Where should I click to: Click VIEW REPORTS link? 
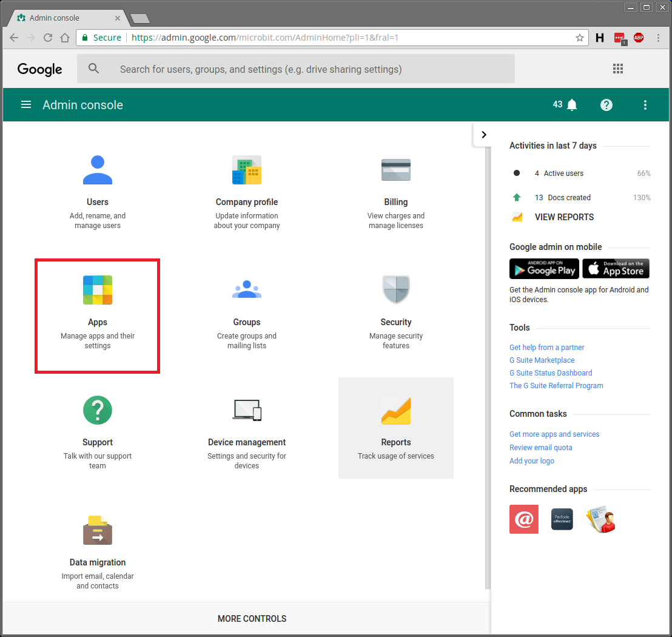(x=564, y=217)
